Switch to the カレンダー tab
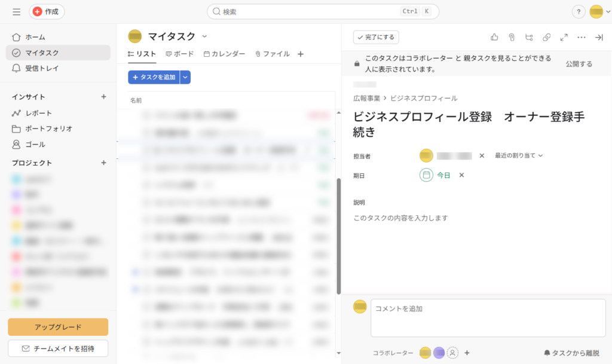Screen dimensions: 612x364 click(224, 54)
